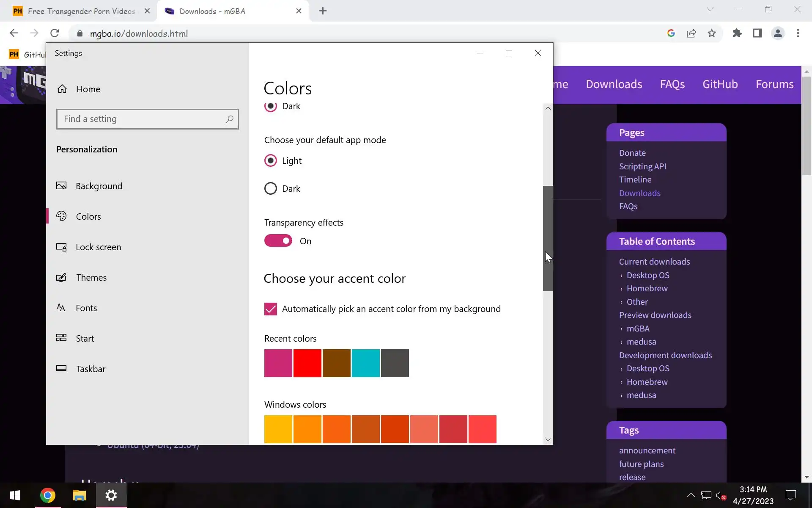
Task: Open Background settings via its picture icon
Action: tap(61, 186)
